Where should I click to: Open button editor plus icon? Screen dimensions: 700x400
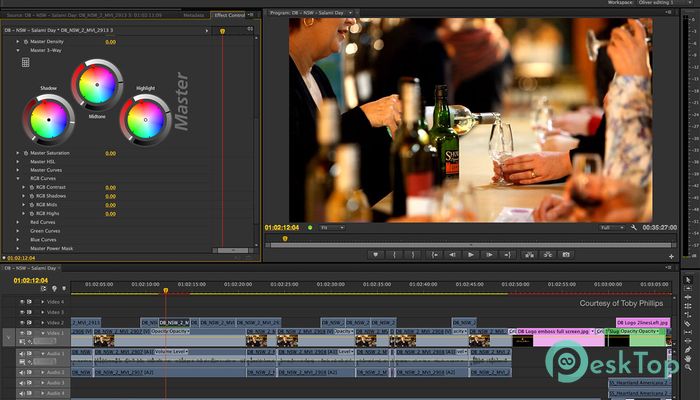[671, 256]
